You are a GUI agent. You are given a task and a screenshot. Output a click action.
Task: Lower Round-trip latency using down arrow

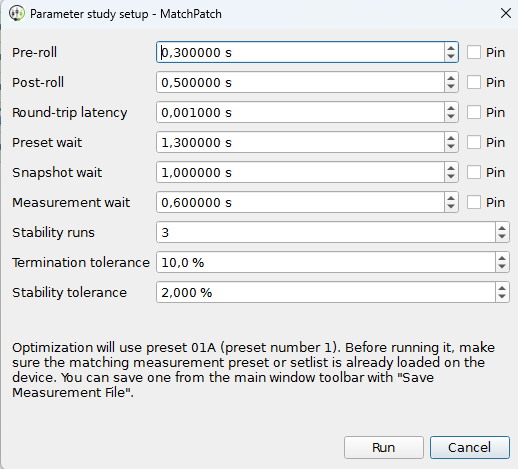point(451,117)
